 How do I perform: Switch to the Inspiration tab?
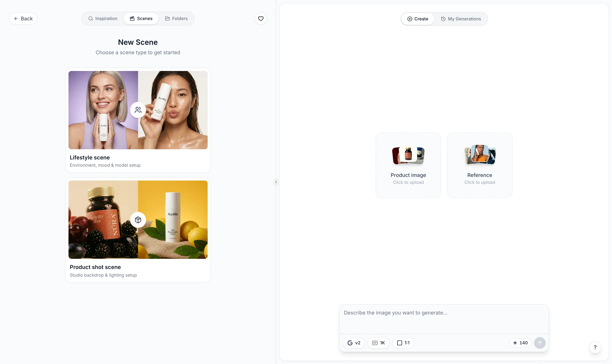point(103,19)
